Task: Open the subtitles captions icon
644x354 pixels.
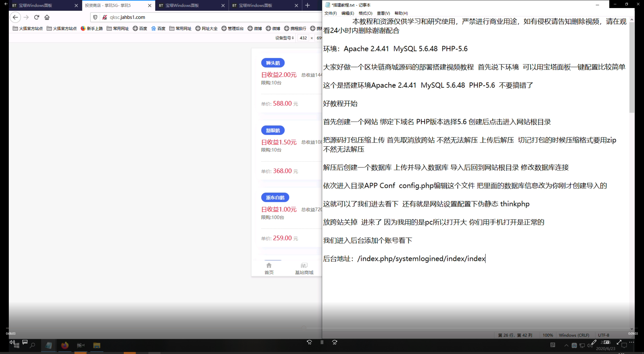Action: click(x=25, y=342)
